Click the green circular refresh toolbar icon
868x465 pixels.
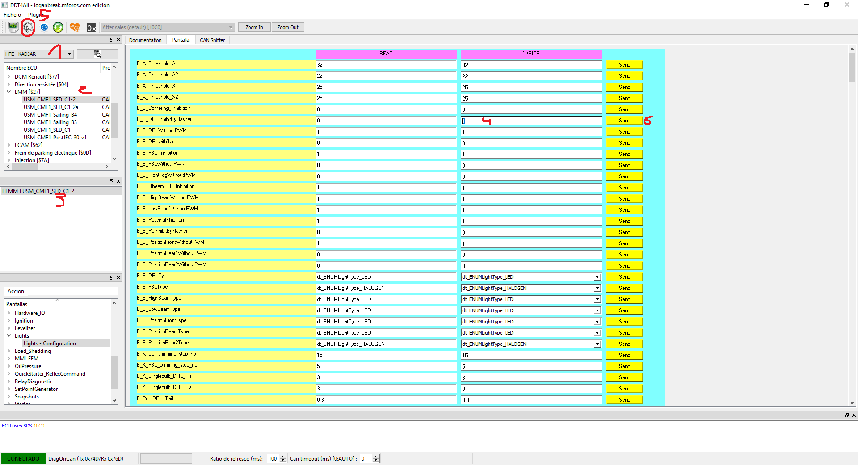tap(58, 27)
